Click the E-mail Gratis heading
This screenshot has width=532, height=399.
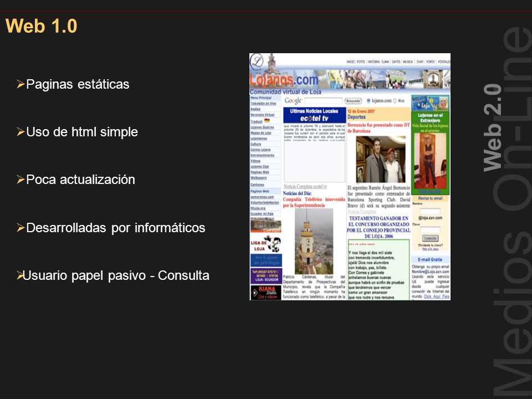coord(430,259)
